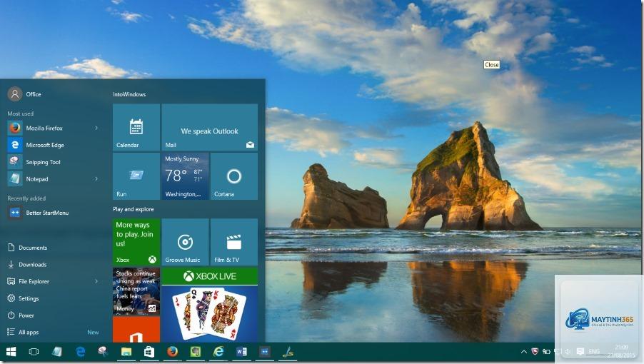Launch Notepad from Most used list
The height and width of the screenshot is (364, 644).
coord(54,179)
